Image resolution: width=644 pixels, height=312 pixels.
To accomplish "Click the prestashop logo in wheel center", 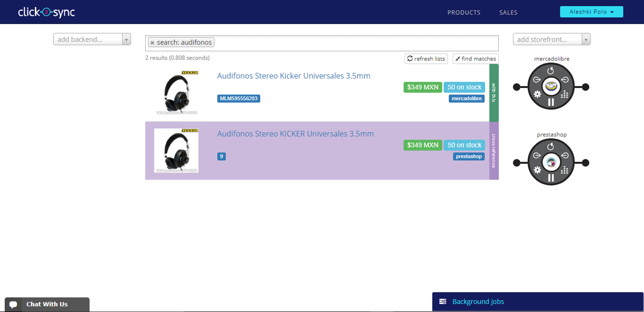I will coord(551,163).
